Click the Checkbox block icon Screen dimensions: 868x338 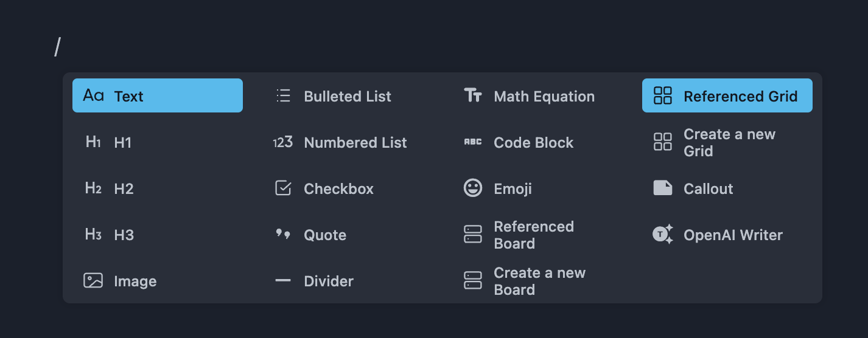[283, 188]
